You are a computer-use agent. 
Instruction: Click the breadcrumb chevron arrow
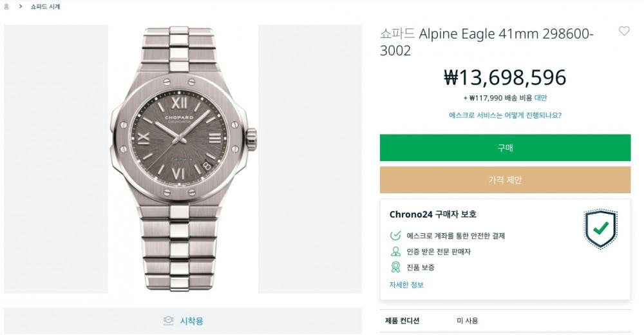[x=21, y=6]
